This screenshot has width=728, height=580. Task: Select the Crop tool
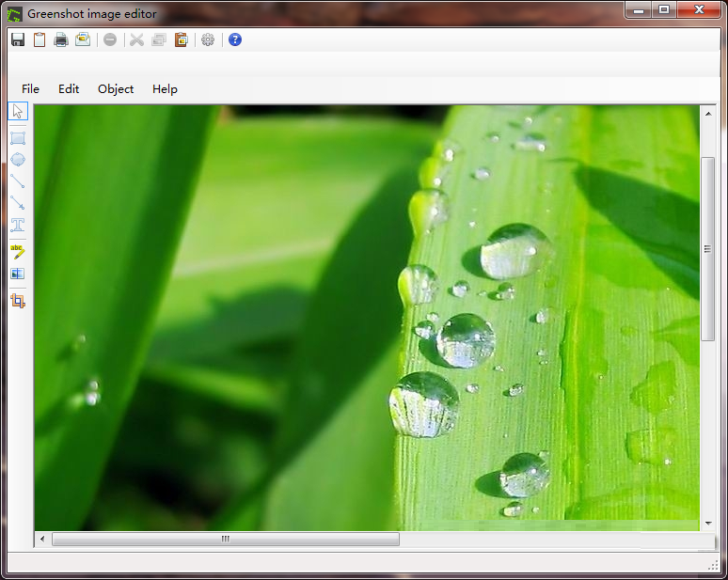(18, 301)
